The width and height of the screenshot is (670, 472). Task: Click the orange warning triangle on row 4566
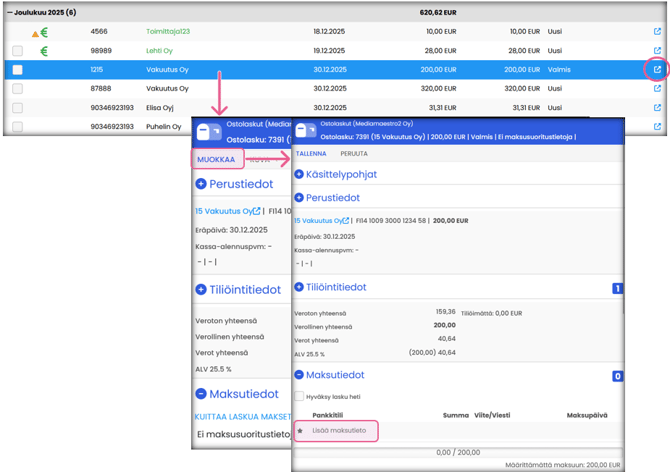click(35, 33)
